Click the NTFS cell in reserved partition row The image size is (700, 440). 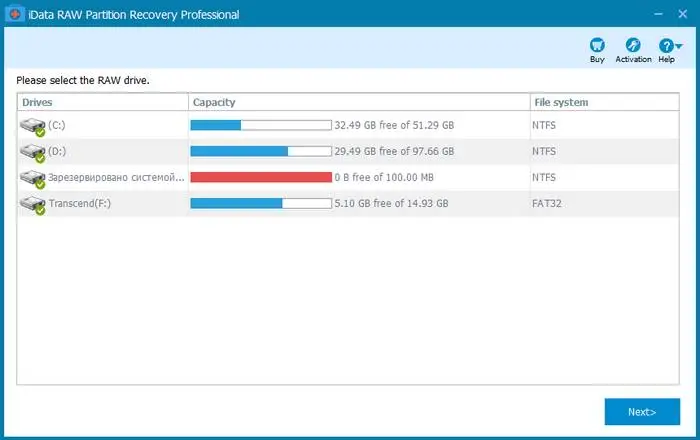coord(544,177)
